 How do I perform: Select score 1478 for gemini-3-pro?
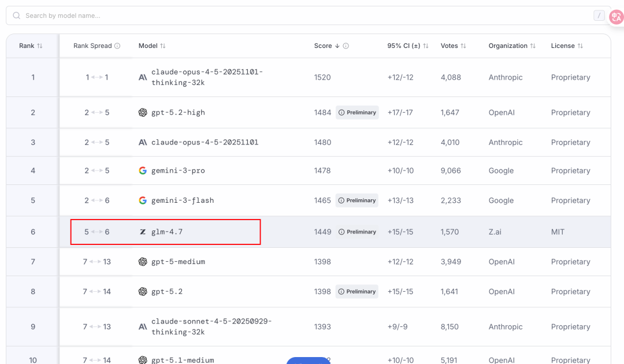coord(322,170)
